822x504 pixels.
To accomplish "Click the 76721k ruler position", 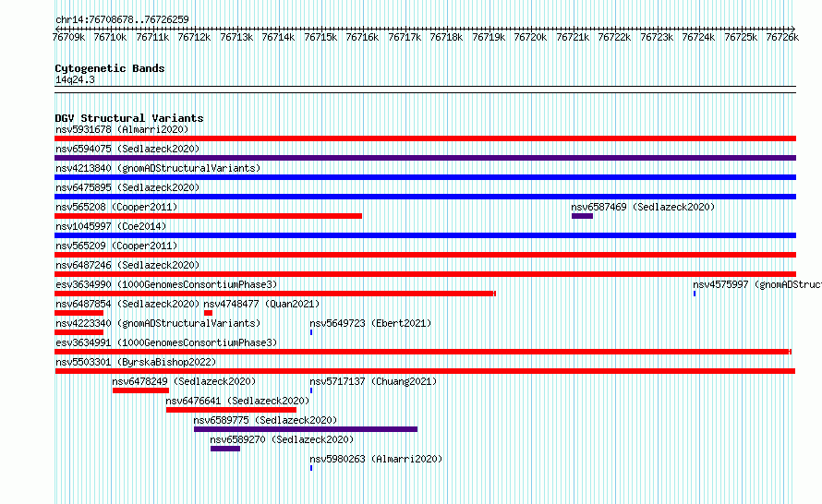I will [x=573, y=37].
